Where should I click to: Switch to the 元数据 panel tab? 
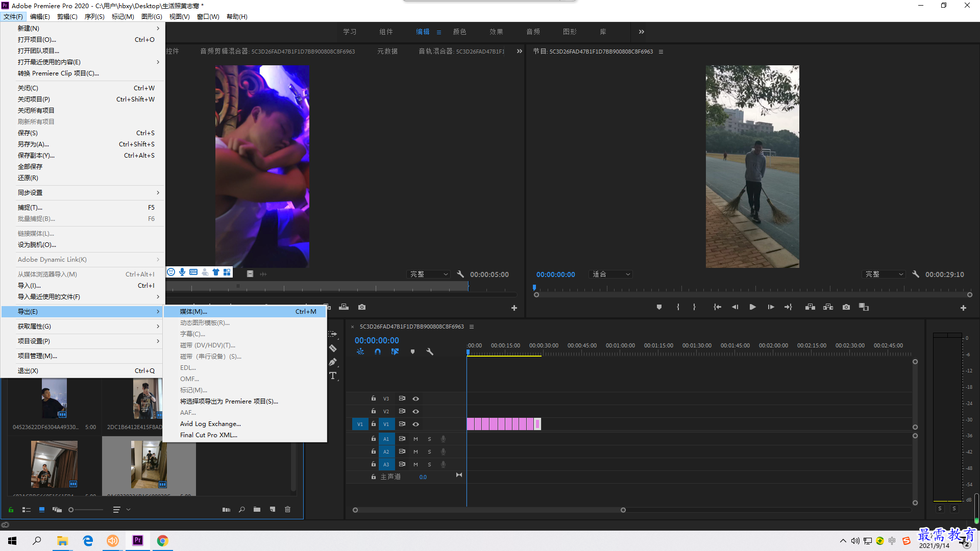click(x=387, y=52)
